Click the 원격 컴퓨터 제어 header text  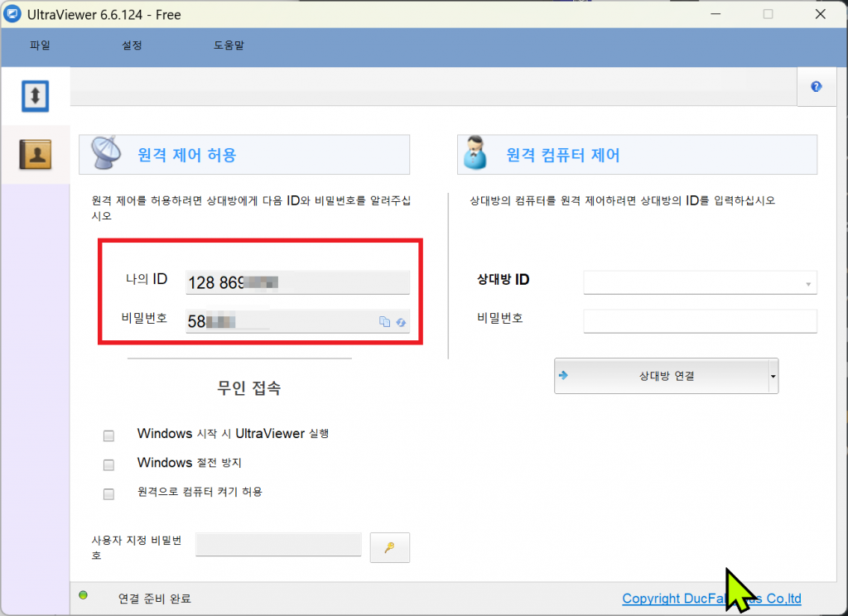tap(563, 155)
